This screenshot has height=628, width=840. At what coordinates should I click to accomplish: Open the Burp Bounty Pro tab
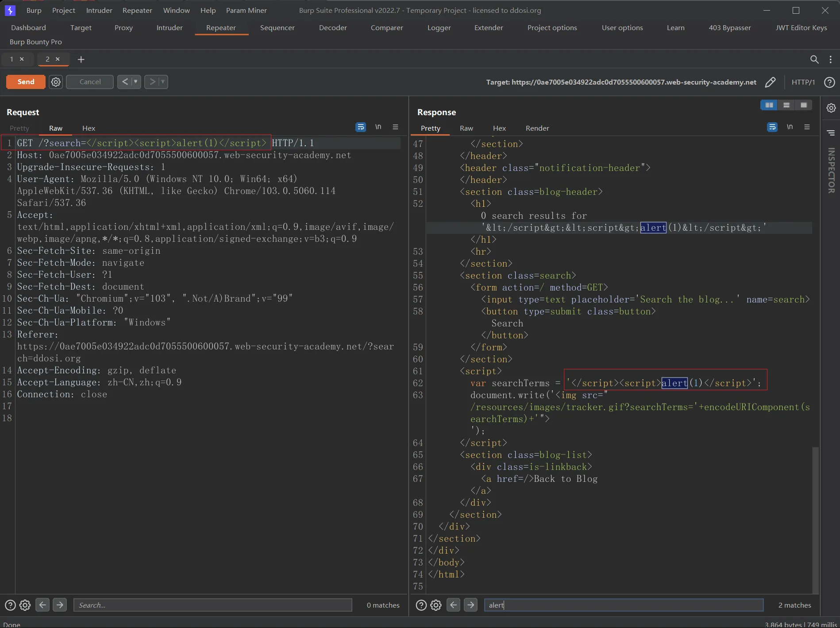click(36, 42)
